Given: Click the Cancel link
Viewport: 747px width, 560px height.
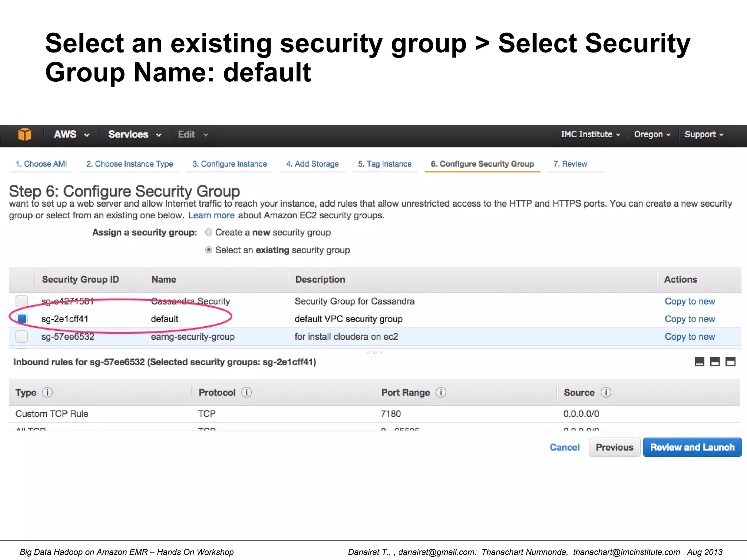Looking at the screenshot, I should [565, 447].
